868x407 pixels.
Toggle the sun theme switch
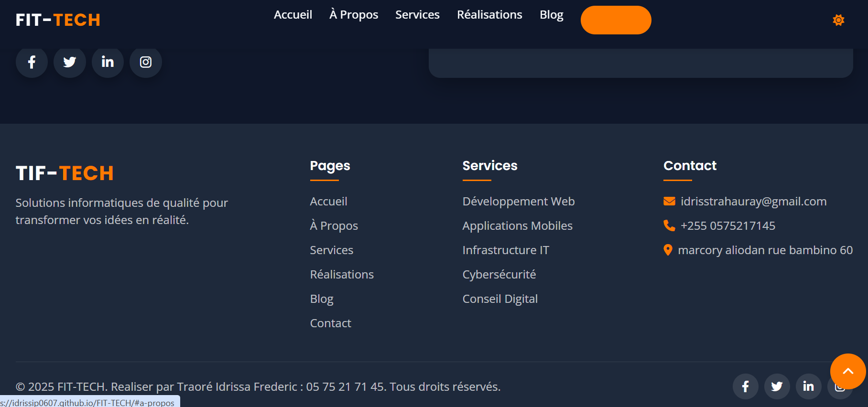[x=838, y=20]
